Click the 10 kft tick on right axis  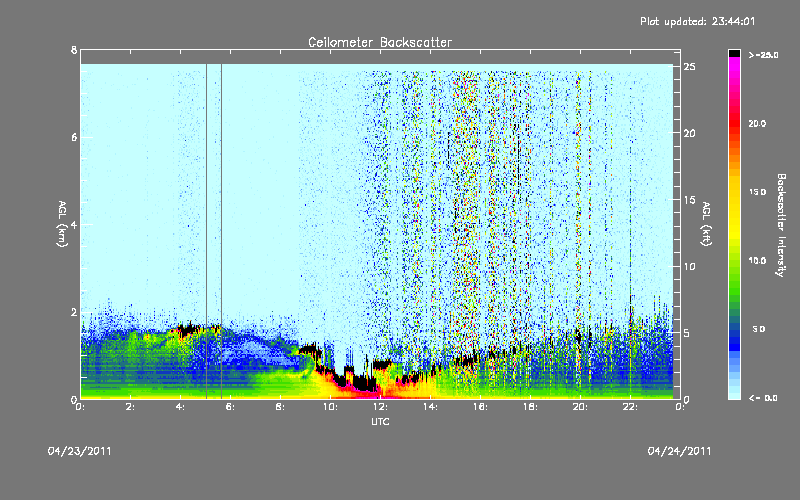[x=689, y=266]
